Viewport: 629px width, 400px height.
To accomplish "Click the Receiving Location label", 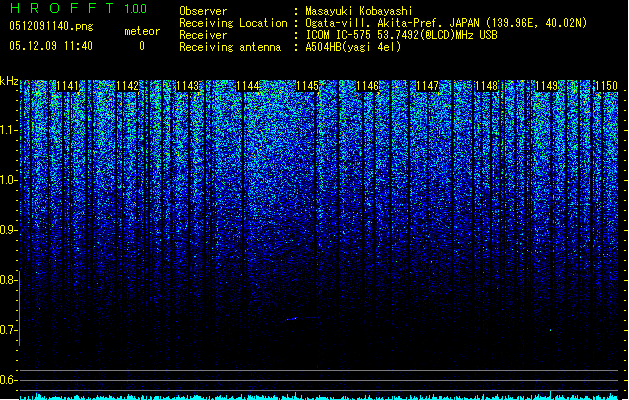I will click(x=233, y=23).
